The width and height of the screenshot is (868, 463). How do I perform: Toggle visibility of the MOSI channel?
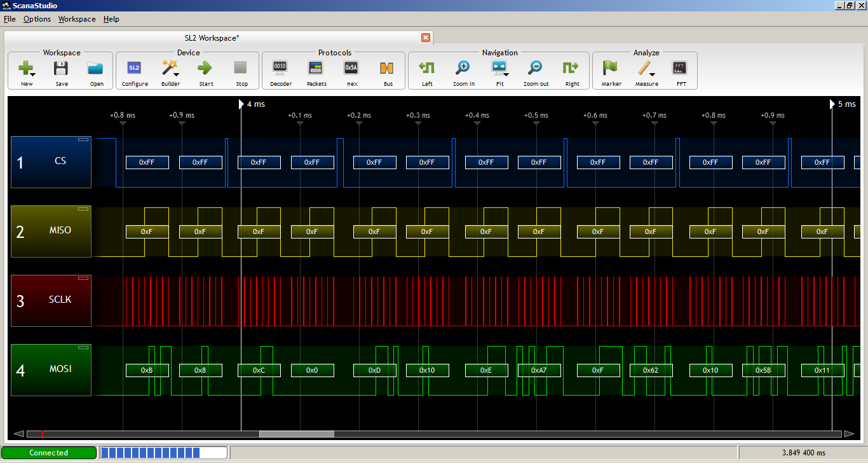coord(83,347)
